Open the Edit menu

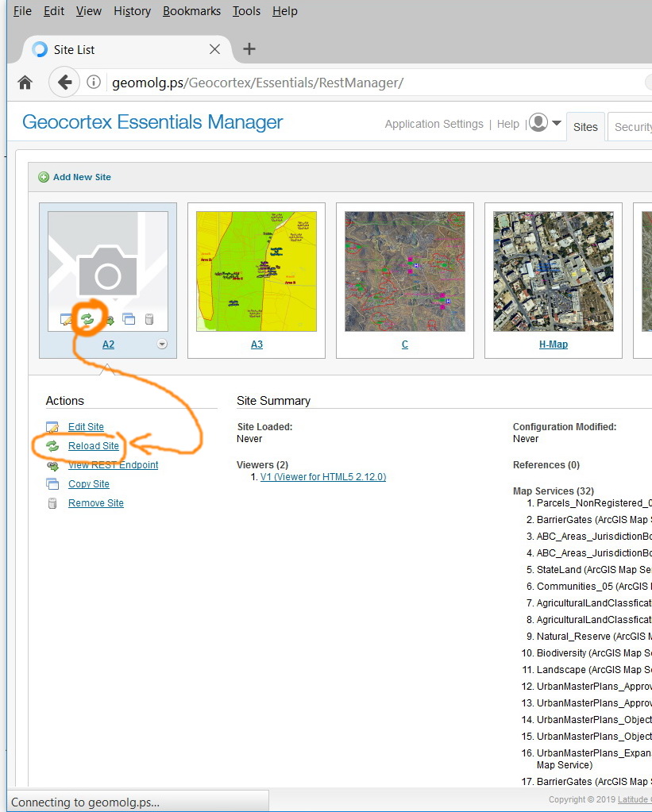54,11
